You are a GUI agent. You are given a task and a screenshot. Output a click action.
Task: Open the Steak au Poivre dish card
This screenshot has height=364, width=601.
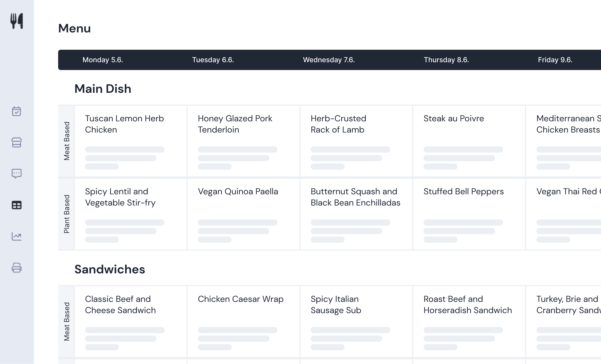point(469,141)
